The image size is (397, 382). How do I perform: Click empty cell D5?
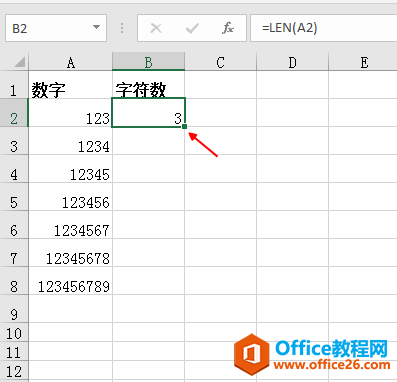292,197
